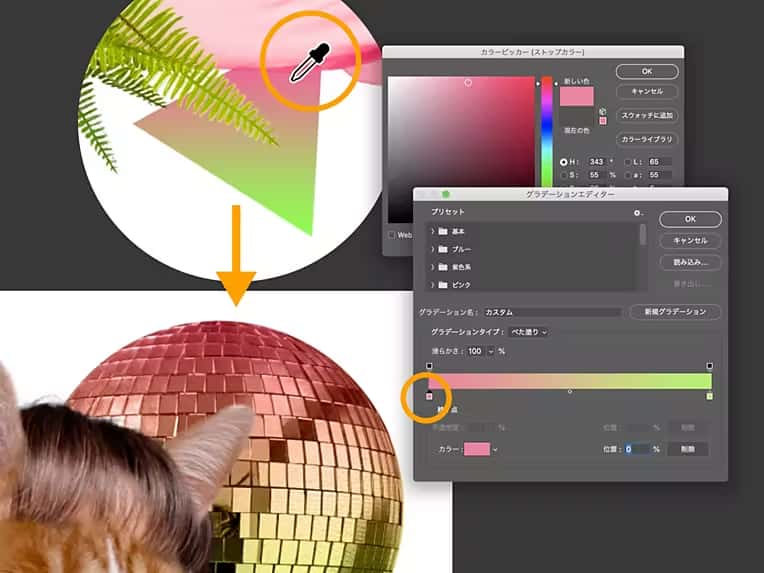Click the color stop 位置 input field showing 0

(x=637, y=449)
